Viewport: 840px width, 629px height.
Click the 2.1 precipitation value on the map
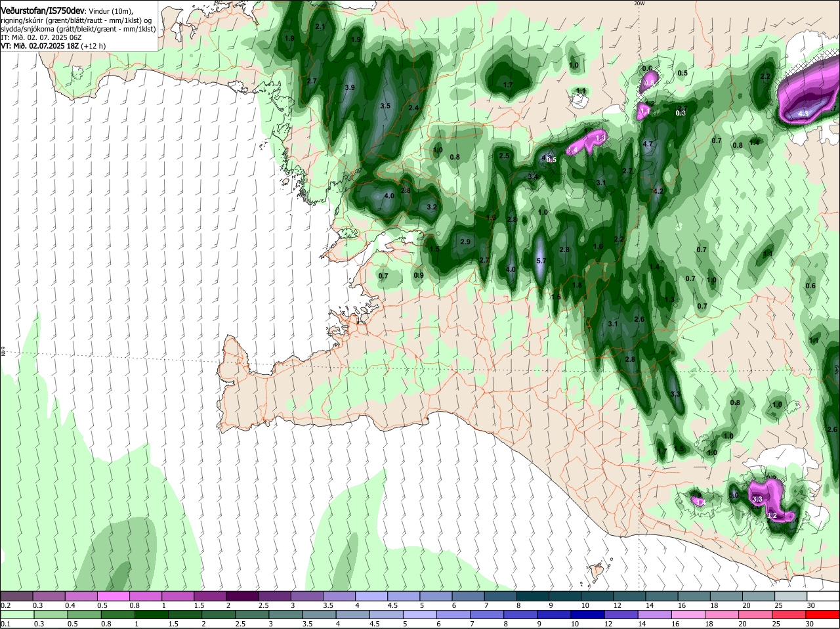pos(320,27)
